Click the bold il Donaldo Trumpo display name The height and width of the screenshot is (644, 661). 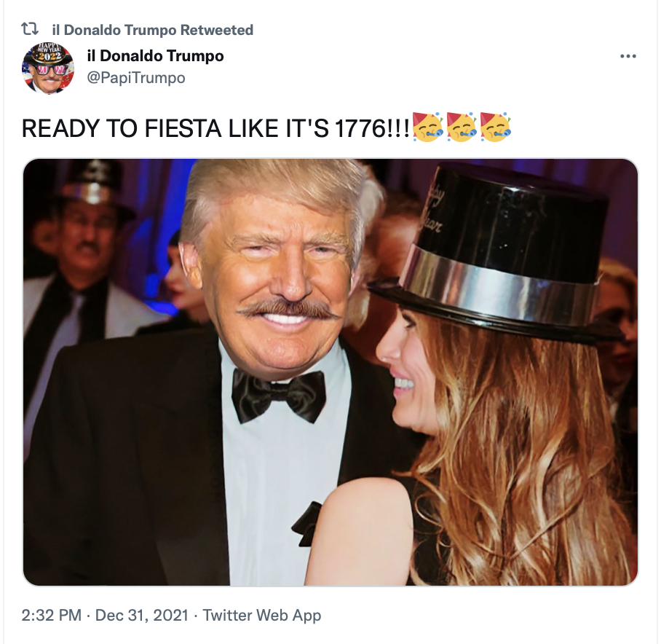tap(156, 55)
